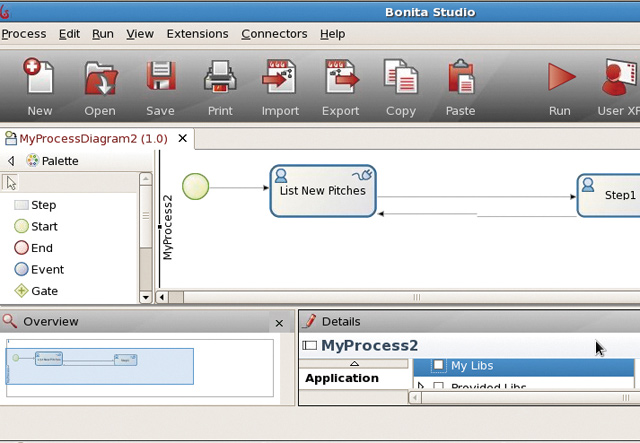Tick the My Libs checkbox
Viewport: 640px width, 443px height.
[x=438, y=365]
